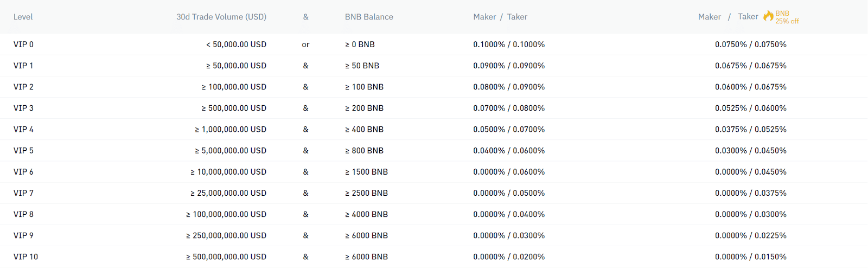Click the "0.0000% / 0.0400%" fee cell

click(x=509, y=214)
